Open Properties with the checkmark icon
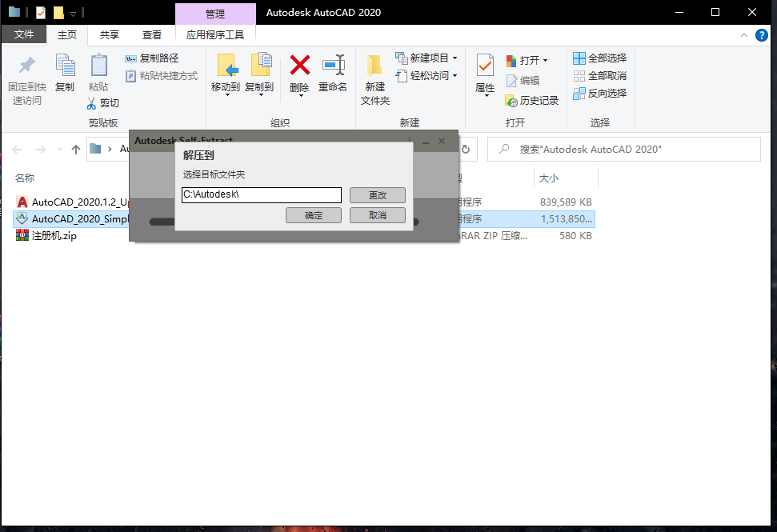The height and width of the screenshot is (532, 777). pyautogui.click(x=485, y=66)
